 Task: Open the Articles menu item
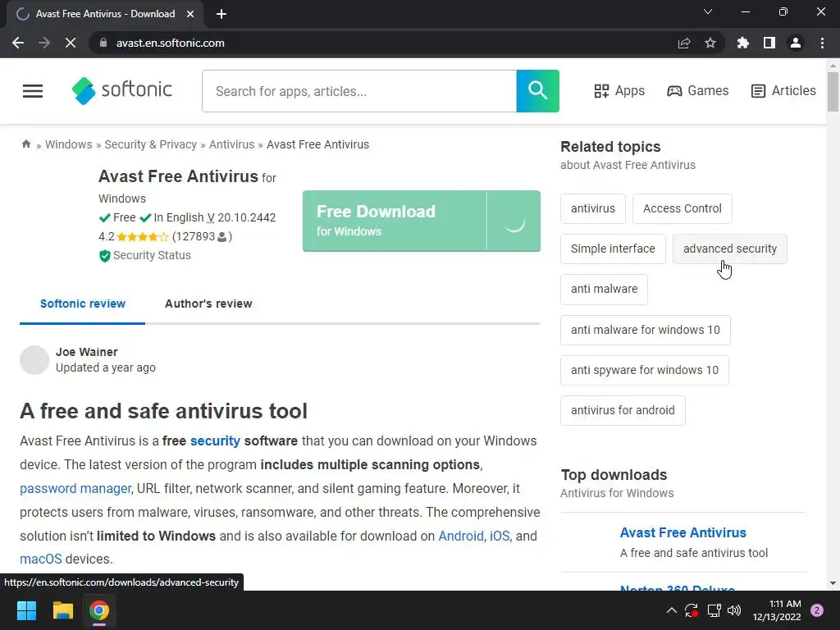pos(783,90)
